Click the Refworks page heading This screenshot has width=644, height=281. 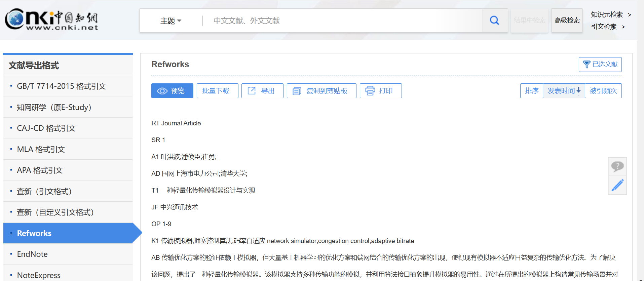coord(170,64)
